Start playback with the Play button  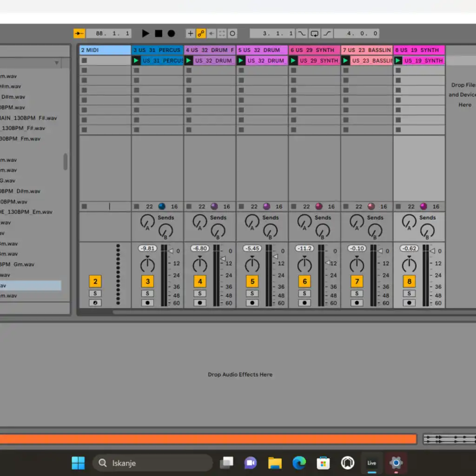145,33
